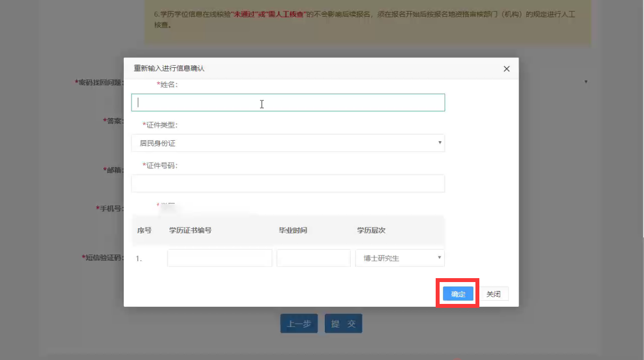Select the 毕业时间 input box

313,258
